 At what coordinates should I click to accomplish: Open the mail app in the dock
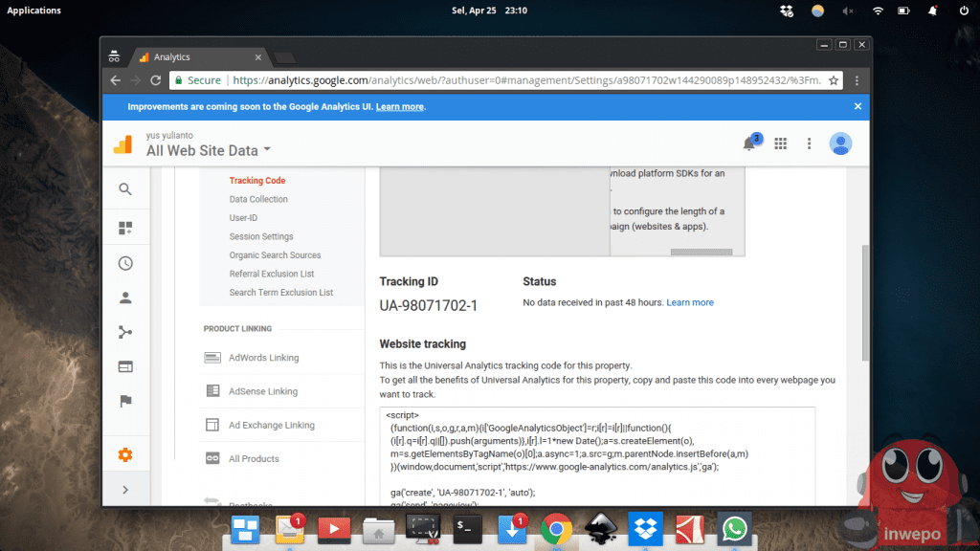(289, 530)
